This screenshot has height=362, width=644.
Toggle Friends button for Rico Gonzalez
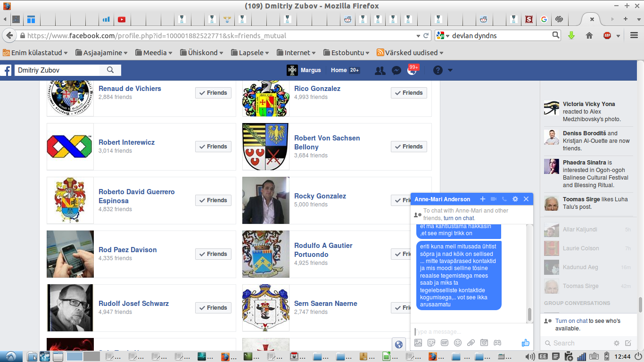coord(409,93)
